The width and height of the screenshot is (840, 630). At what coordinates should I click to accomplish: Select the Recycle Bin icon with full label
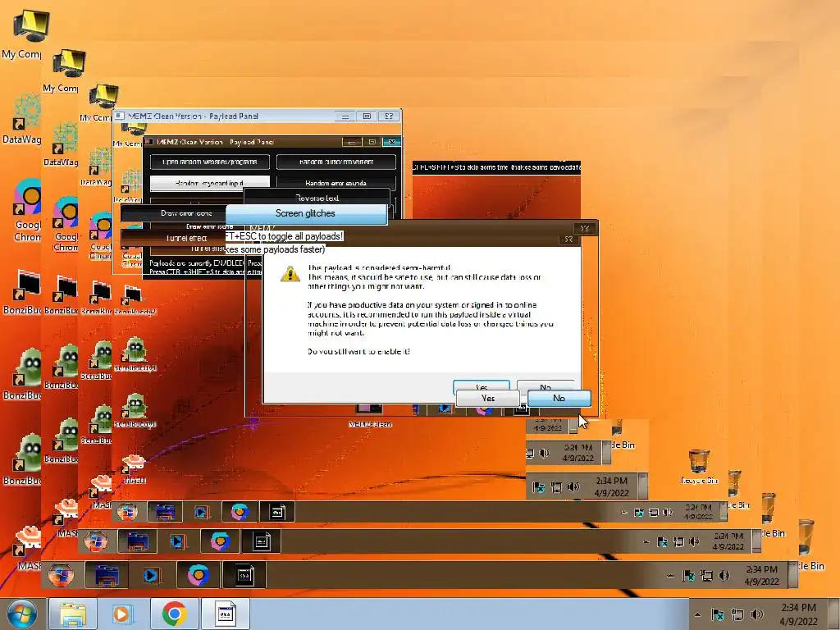click(x=699, y=466)
